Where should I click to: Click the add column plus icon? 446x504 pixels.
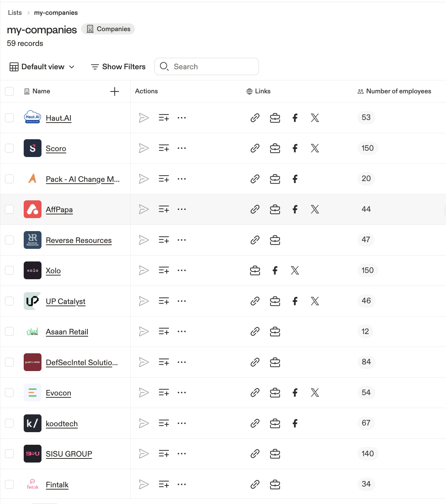[114, 91]
